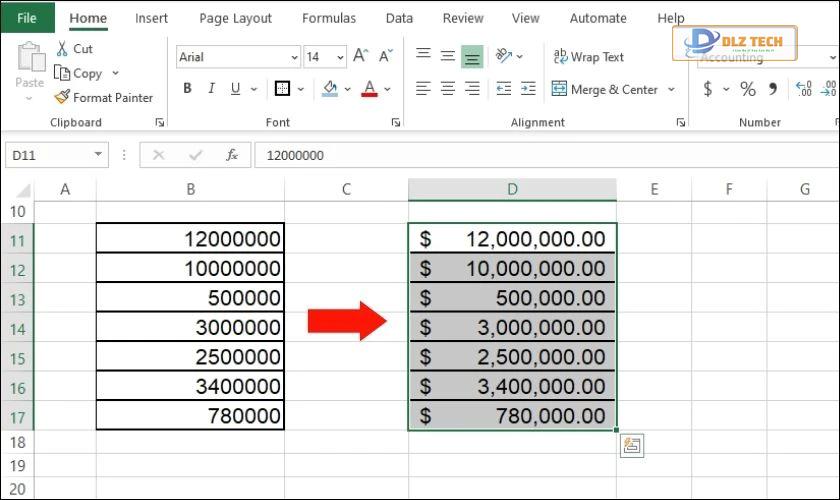Viewport: 840px width, 500px height.
Task: Apply borders with the Borders icon
Action: 282,88
